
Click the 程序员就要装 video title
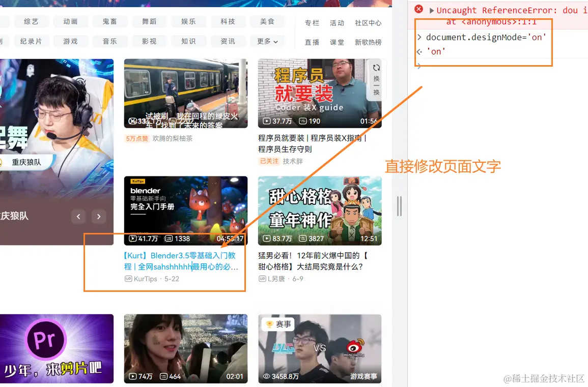[x=312, y=143]
